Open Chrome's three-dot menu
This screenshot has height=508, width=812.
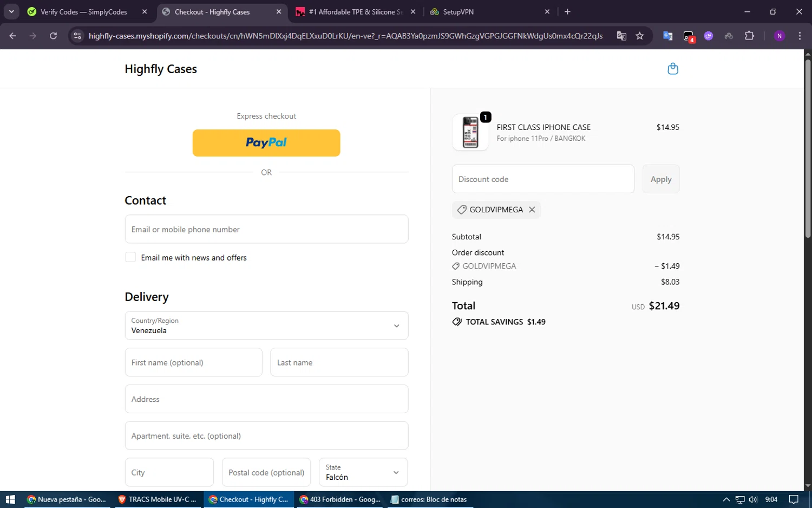[800, 36]
